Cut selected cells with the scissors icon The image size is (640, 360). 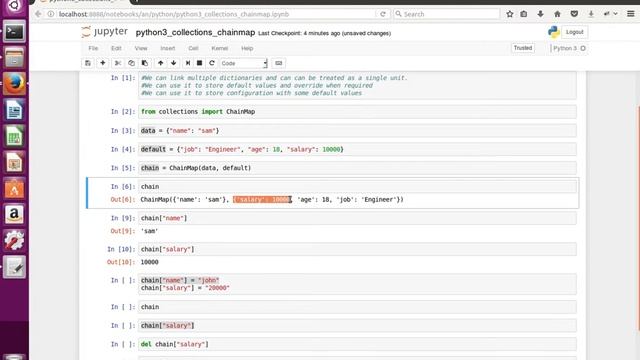point(118,63)
